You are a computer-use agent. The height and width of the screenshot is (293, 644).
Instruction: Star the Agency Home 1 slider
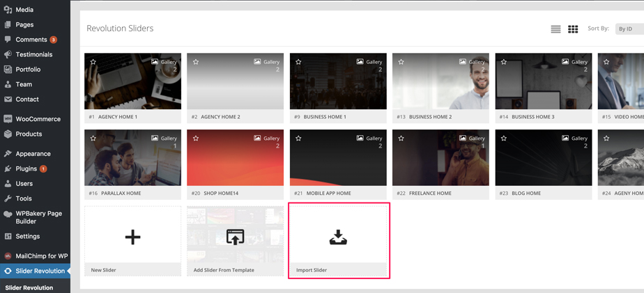coord(93,62)
